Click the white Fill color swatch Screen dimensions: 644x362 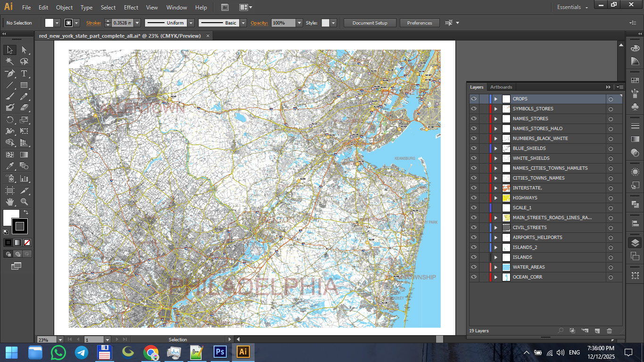click(x=11, y=217)
